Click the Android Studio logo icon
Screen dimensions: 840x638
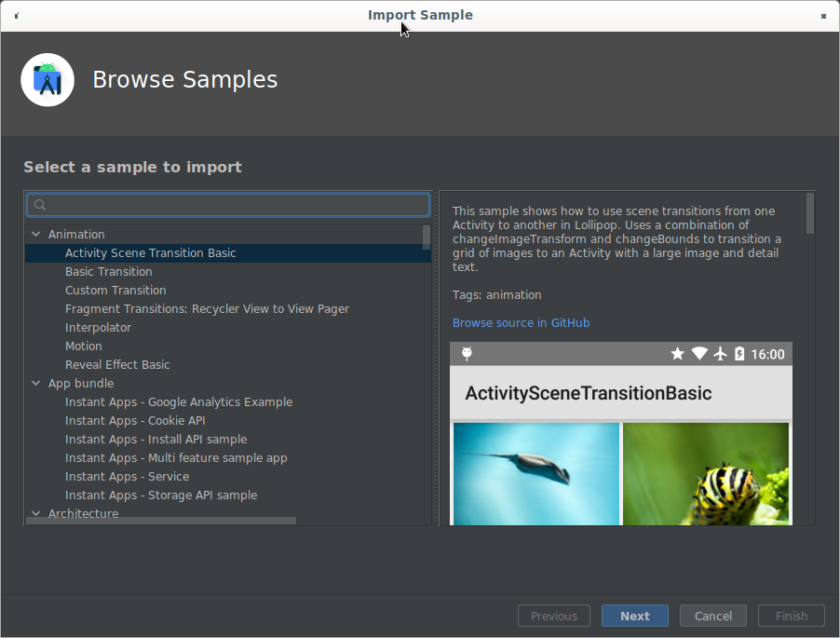click(47, 80)
